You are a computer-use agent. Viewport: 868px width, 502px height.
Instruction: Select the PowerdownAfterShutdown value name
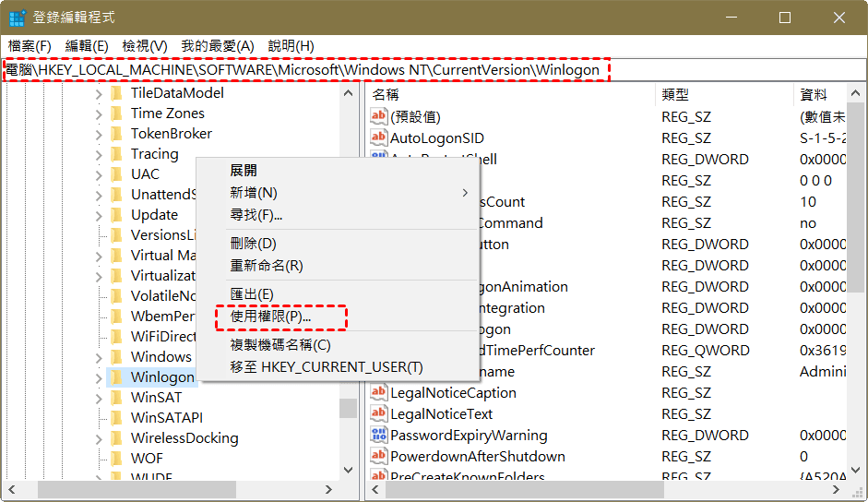[478, 457]
